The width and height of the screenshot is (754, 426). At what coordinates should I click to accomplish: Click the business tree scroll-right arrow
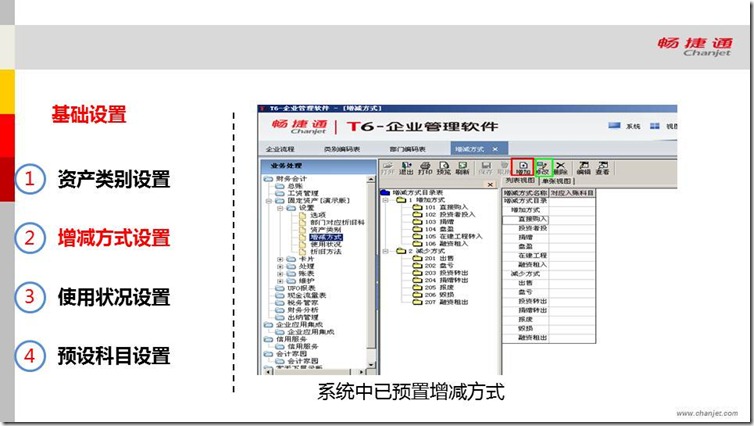point(362,372)
